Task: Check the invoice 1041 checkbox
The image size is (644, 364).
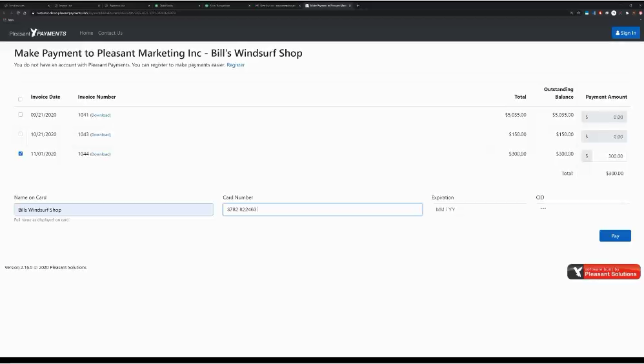Action: pyautogui.click(x=20, y=115)
